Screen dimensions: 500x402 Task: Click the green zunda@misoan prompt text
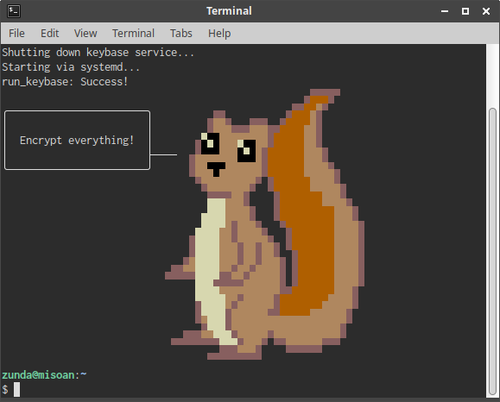[38, 375]
